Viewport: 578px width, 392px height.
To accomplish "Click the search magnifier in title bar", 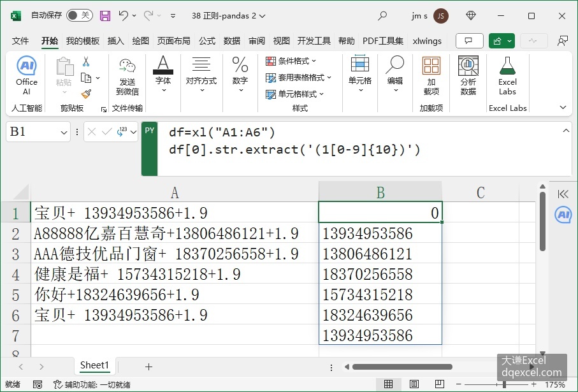I will 382,15.
